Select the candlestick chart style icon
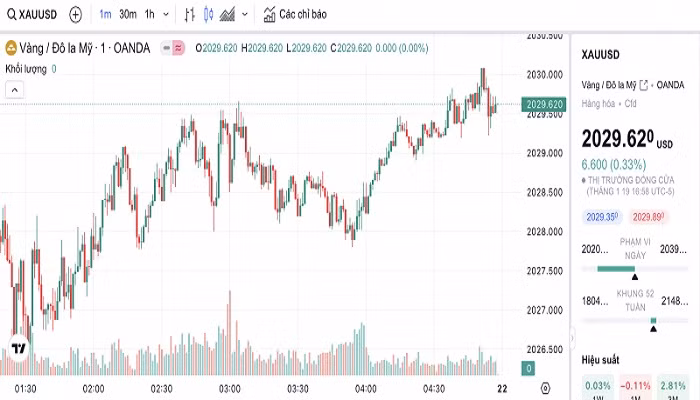Image resolution: width=700 pixels, height=400 pixels. (x=208, y=15)
